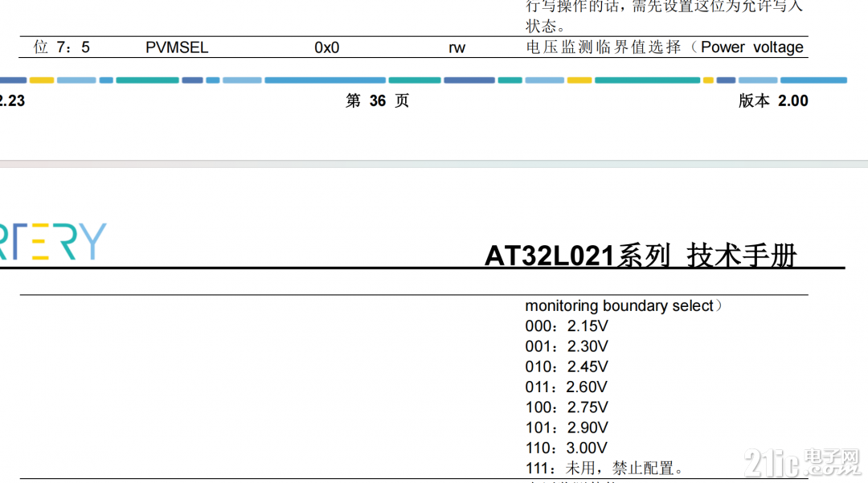Click the '111：未用，禁止配置' entry

pyautogui.click(x=604, y=469)
